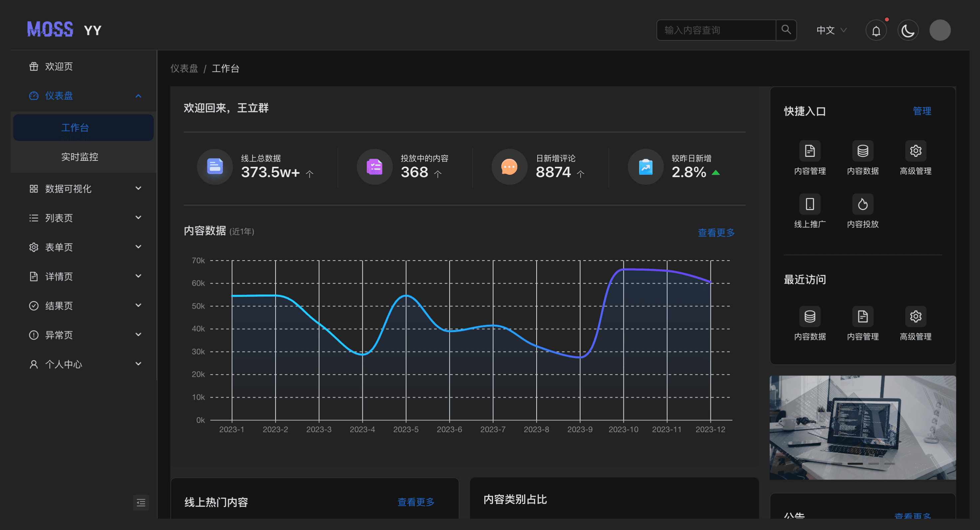Open 内容数据 under 最近访问
980x530 pixels.
tap(810, 323)
